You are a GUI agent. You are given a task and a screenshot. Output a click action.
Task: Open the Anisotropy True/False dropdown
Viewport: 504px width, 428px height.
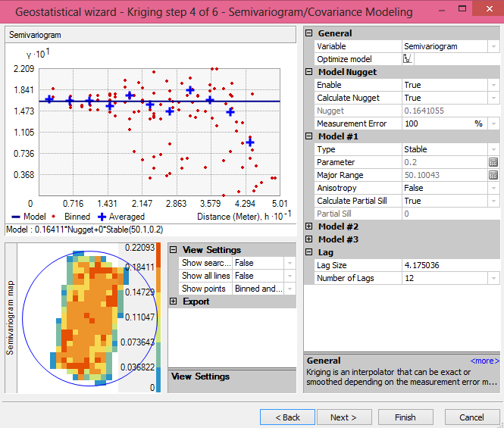[x=493, y=188]
